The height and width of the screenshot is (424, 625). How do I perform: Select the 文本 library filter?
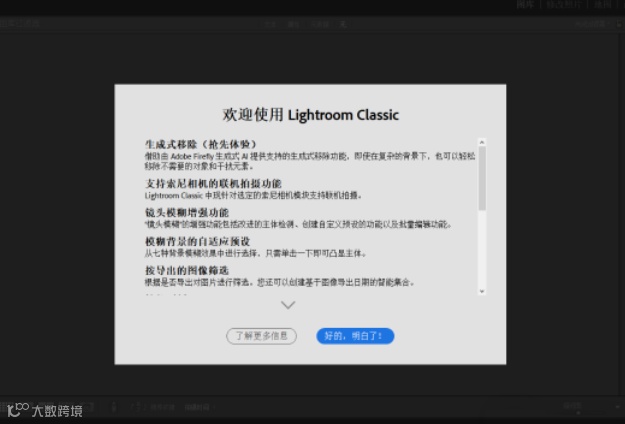[x=270, y=24]
